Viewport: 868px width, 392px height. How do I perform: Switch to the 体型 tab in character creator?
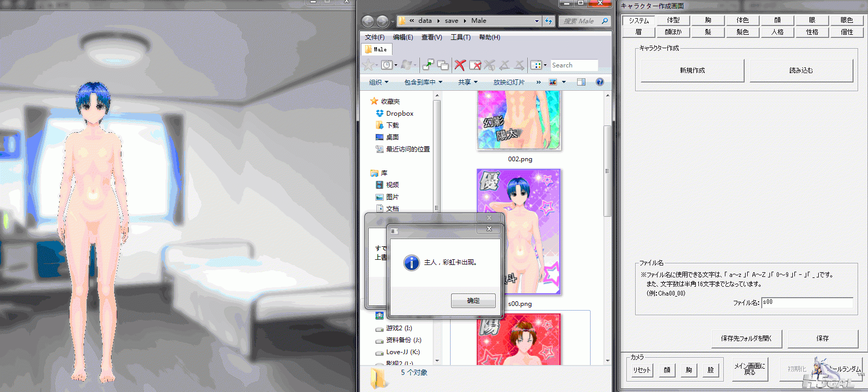[x=673, y=20]
